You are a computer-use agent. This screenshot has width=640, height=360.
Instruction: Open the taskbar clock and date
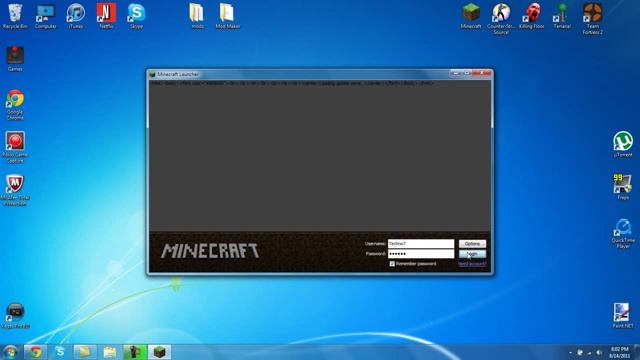tap(620, 352)
